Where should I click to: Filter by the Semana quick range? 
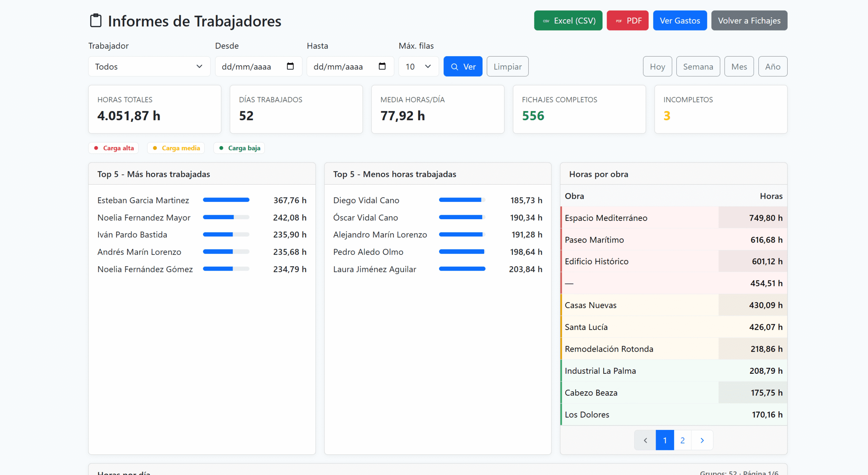698,66
